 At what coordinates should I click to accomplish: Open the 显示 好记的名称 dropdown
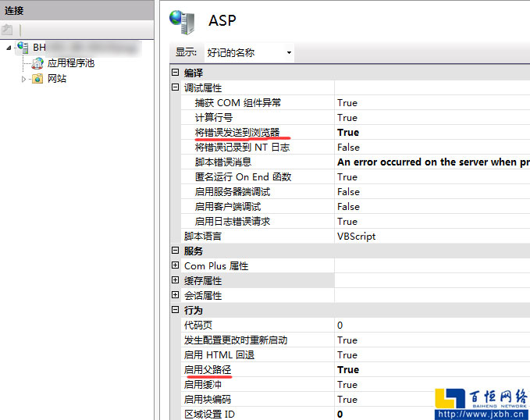click(x=249, y=53)
